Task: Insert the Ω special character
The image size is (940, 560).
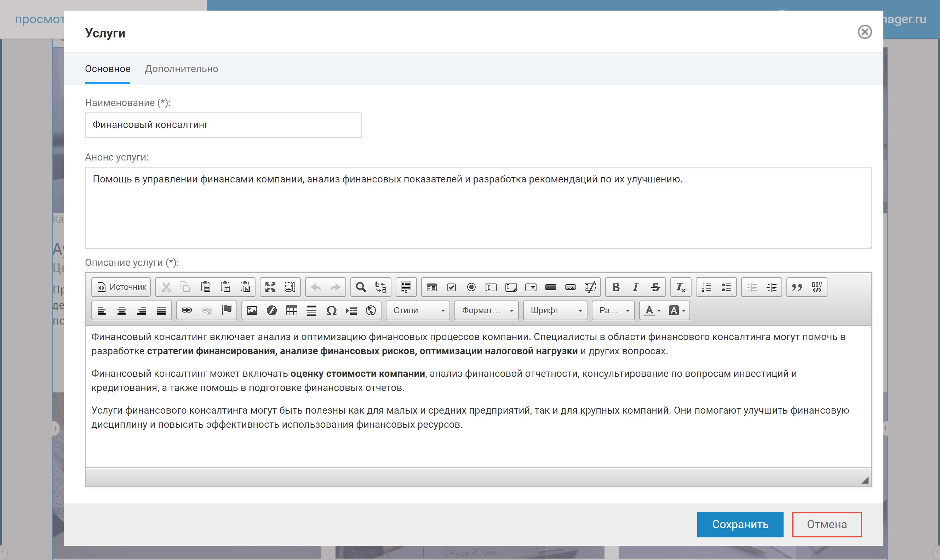Action: (x=331, y=310)
